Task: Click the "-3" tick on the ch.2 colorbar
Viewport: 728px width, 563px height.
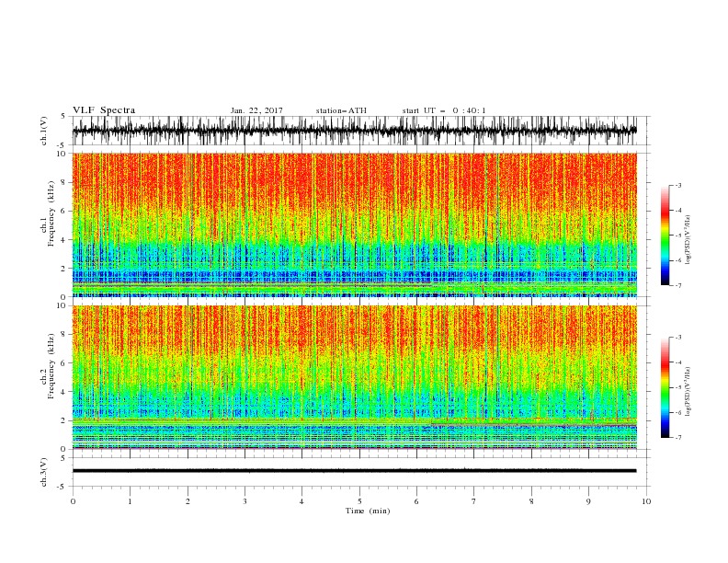Action: tap(678, 338)
